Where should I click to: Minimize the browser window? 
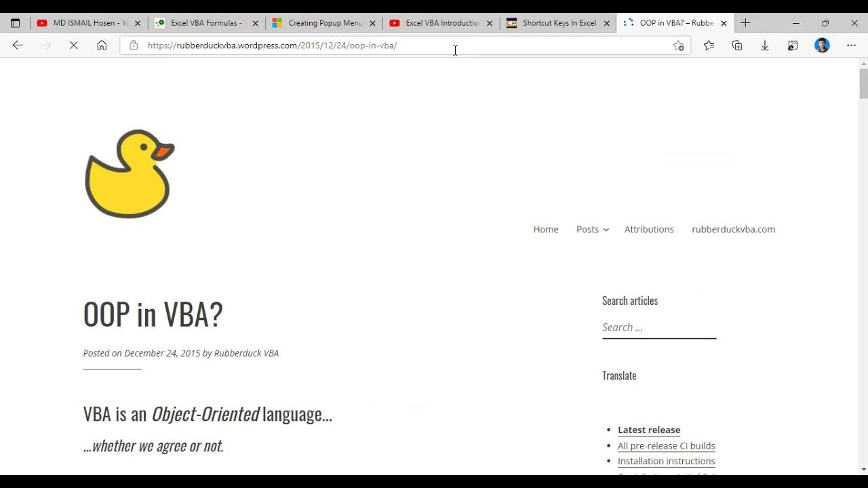[796, 23]
